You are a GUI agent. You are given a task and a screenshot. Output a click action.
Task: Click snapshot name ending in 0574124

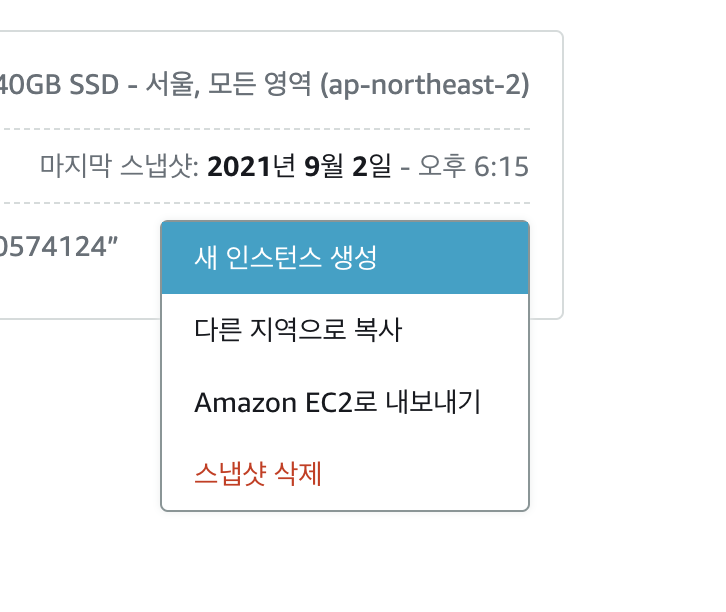tap(58, 247)
